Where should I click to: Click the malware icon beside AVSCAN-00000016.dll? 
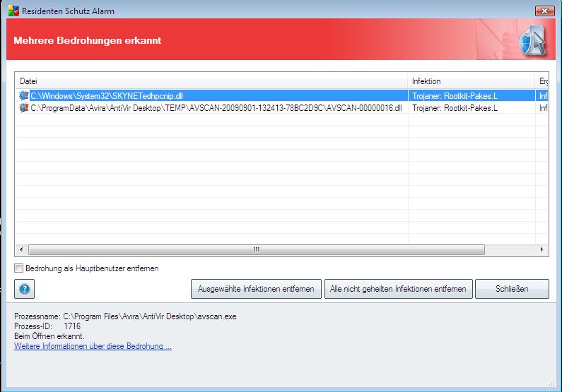pos(23,108)
